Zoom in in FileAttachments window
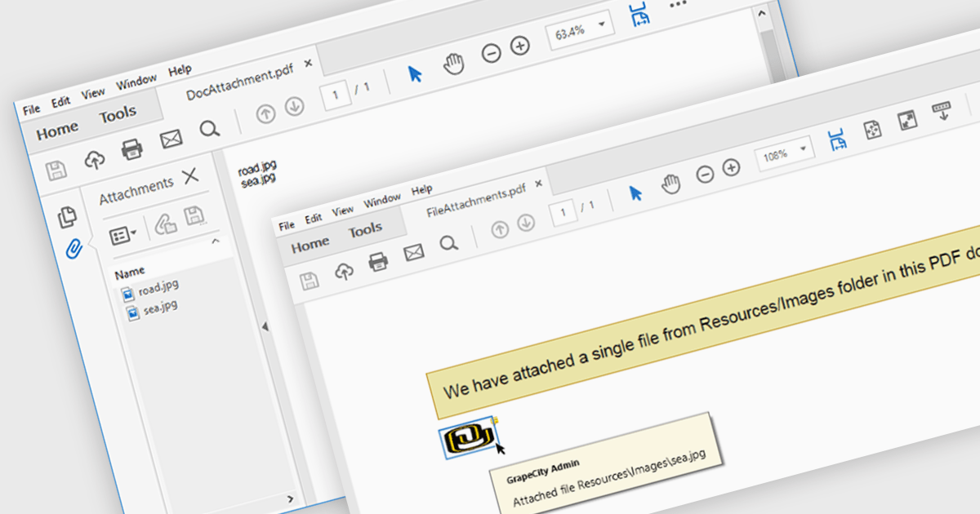Viewport: 980px width, 514px height. (x=732, y=167)
